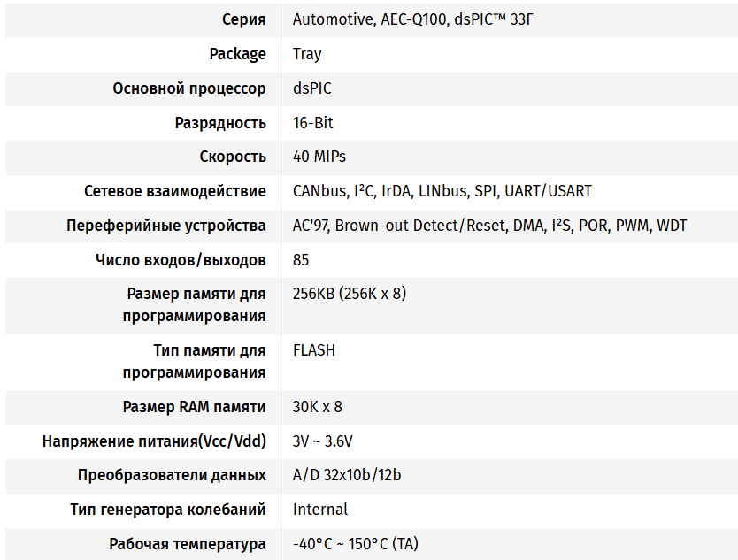Click the 'dsPIC' processor value
The image size is (738, 560).
(x=312, y=88)
